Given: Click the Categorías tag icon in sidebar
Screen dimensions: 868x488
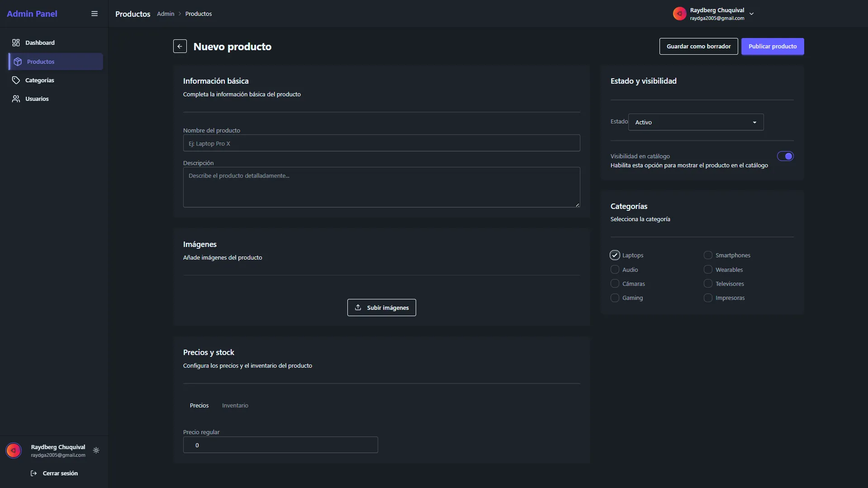Looking at the screenshot, I should tap(16, 80).
